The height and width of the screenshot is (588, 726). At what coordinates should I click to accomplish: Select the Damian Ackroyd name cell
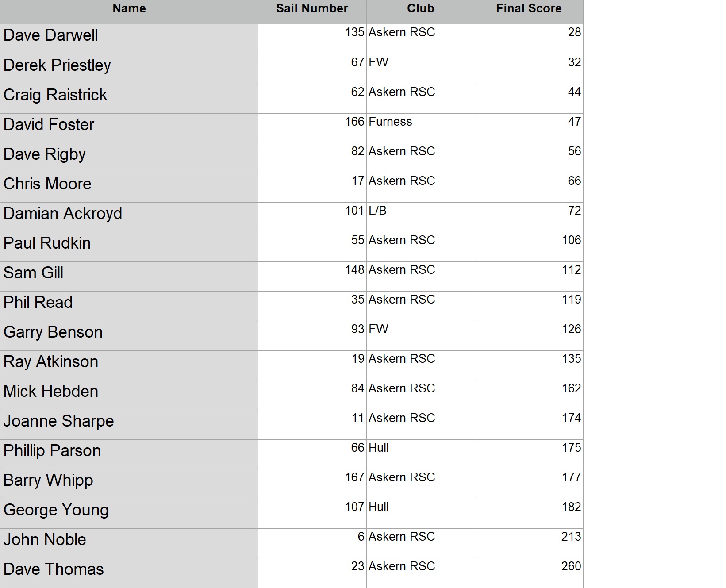coord(129,217)
